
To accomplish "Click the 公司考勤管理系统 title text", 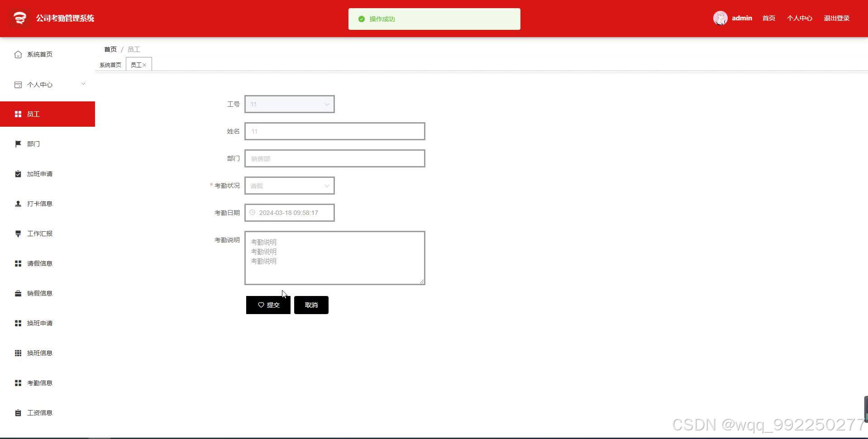I will click(x=65, y=18).
